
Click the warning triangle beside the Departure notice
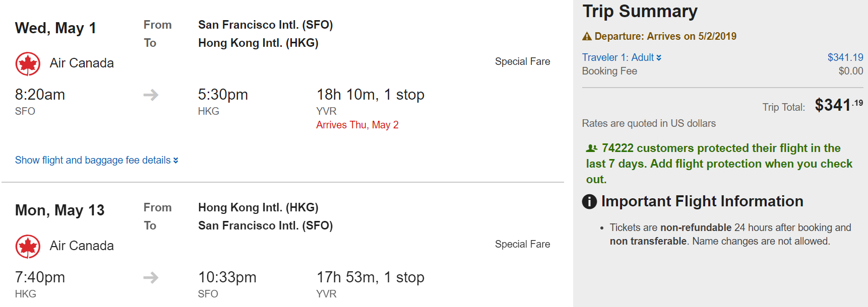(x=587, y=36)
